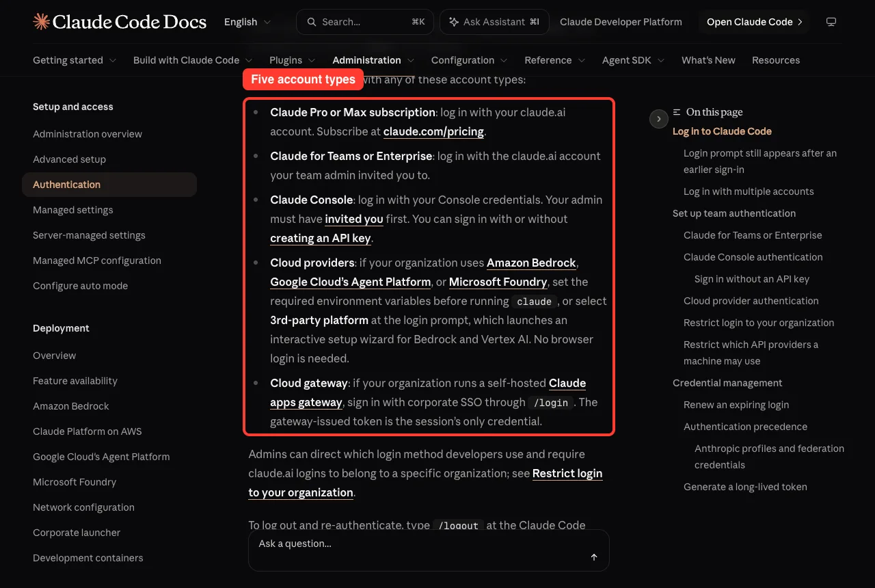Select Managed settings in sidebar
Image resolution: width=875 pixels, height=588 pixels.
tap(73, 210)
